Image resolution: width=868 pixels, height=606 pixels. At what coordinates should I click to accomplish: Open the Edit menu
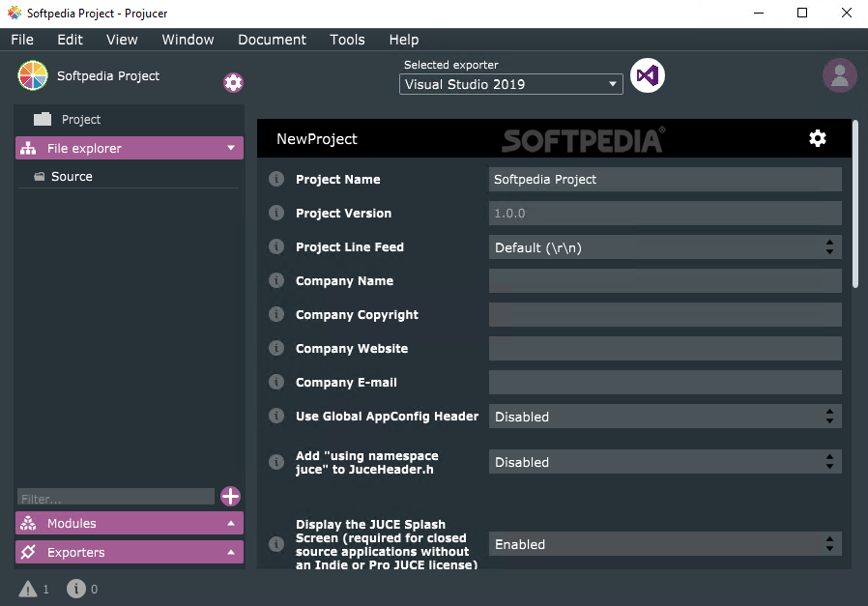click(x=70, y=40)
